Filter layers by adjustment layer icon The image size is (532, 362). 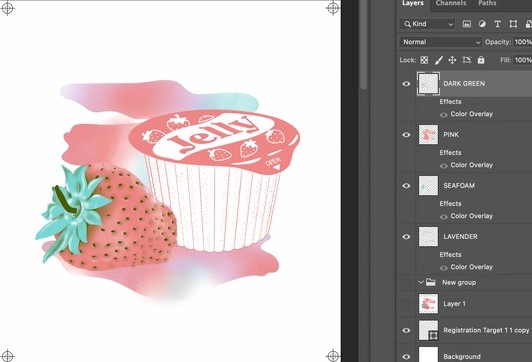point(482,24)
